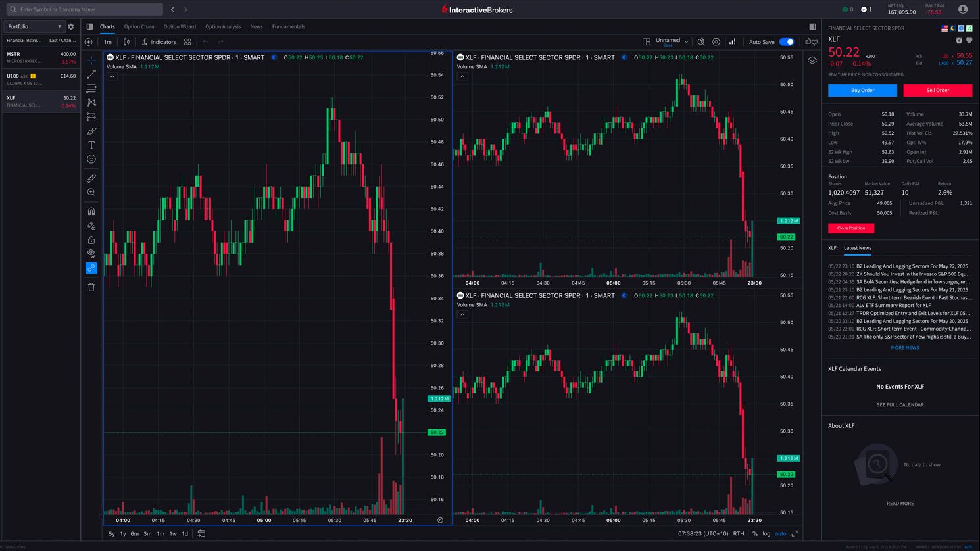Click the Close Position button

click(x=850, y=228)
